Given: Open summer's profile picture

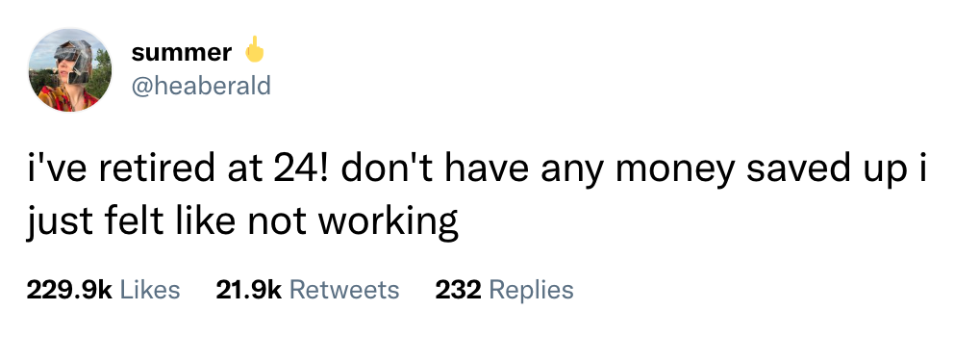Looking at the screenshot, I should tap(70, 70).
